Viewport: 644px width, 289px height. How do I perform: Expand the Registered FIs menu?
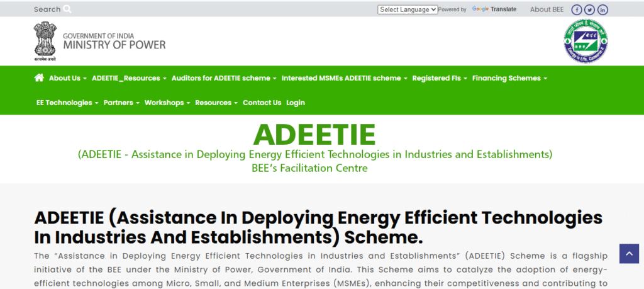(x=440, y=78)
